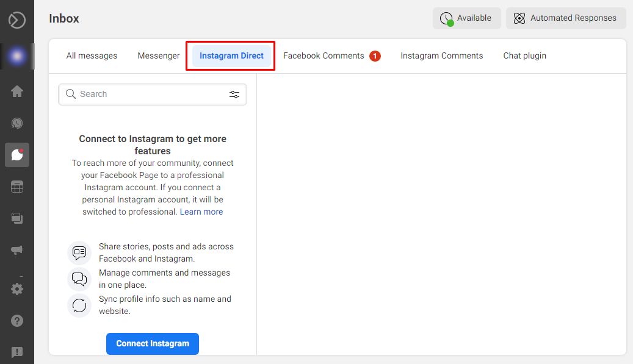Click the 'Connect to Instagram to get more features' heading
Image resolution: width=633 pixels, height=364 pixels.
(x=153, y=145)
